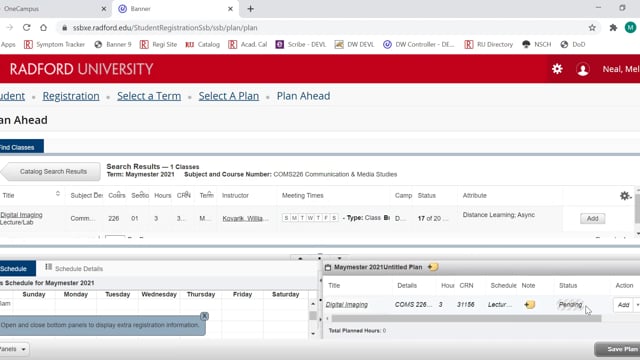640x360 pixels.
Task: Open Acad. Cal bookmark
Action: [x=248, y=44]
